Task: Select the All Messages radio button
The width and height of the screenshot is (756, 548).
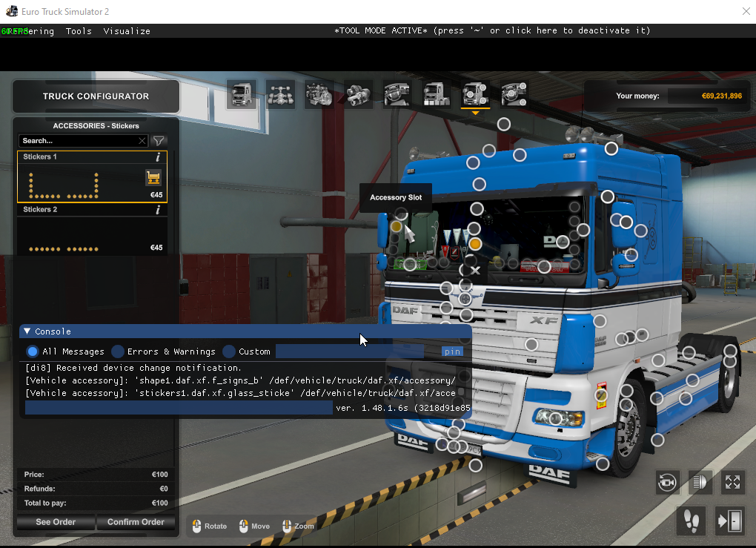Action: pos(31,351)
